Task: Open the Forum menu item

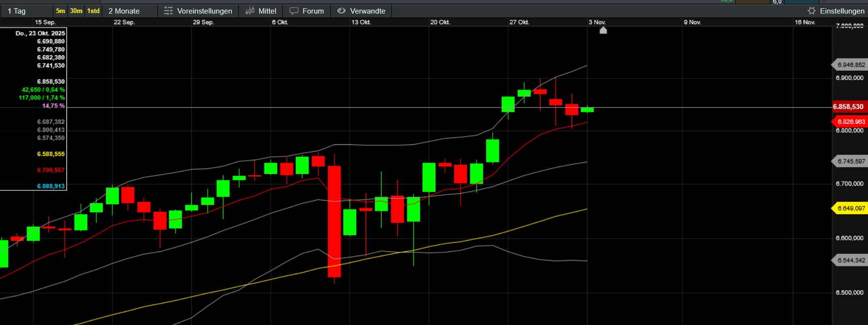Action: coord(307,11)
